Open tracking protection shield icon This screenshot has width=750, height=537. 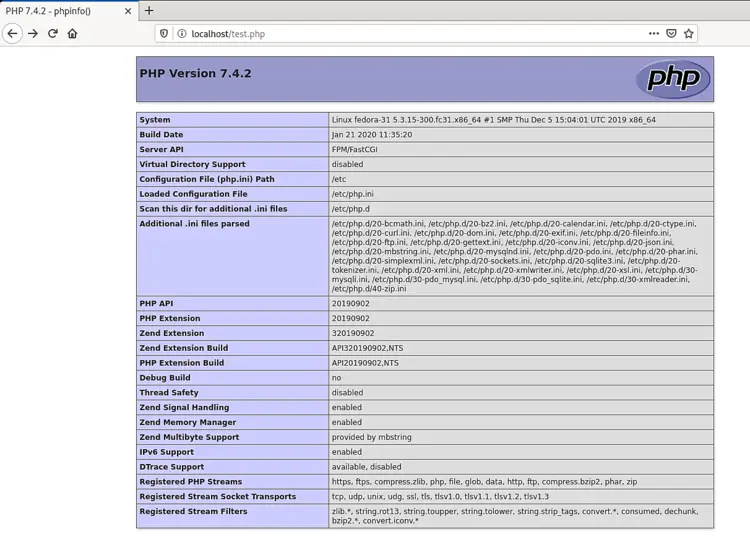[164, 34]
